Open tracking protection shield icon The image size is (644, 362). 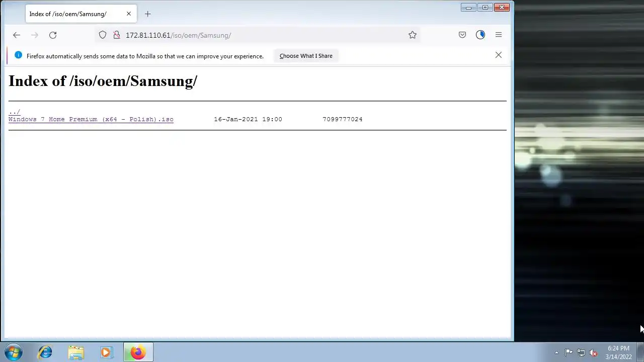coord(103,35)
